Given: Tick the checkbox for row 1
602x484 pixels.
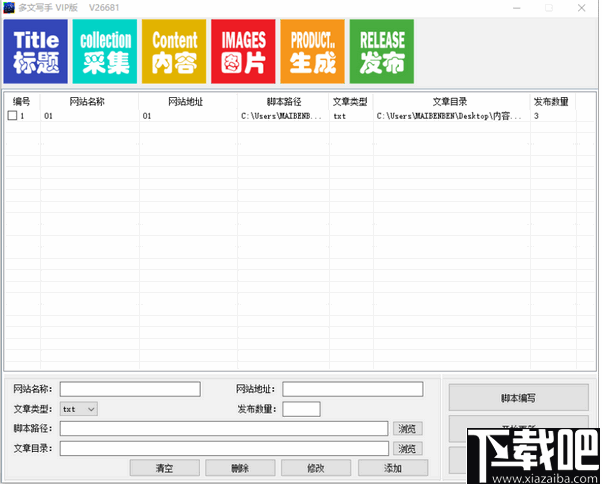Looking at the screenshot, I should coord(12,116).
